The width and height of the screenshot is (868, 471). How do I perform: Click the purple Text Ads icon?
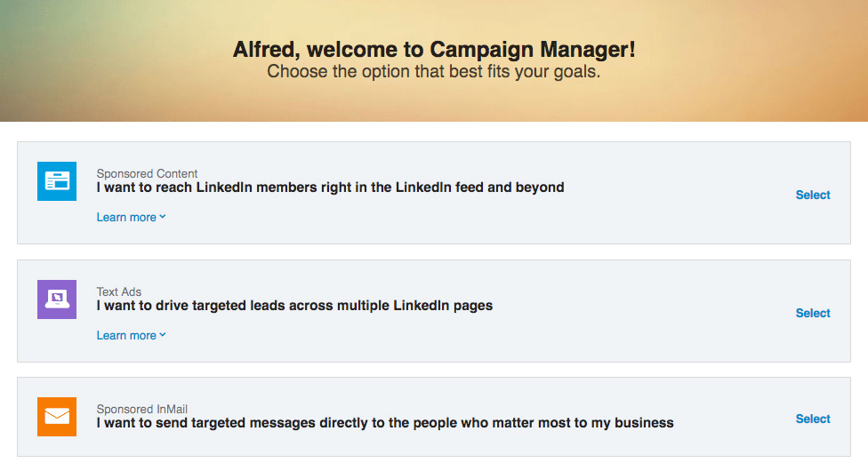[x=57, y=299]
